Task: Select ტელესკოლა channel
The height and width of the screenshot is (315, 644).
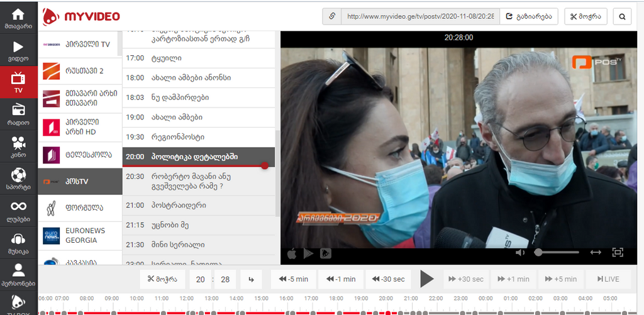Action: pyautogui.click(x=80, y=155)
